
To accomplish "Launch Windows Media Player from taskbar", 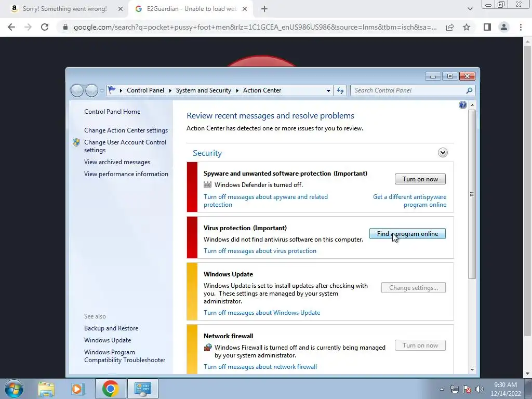I will pos(78,389).
